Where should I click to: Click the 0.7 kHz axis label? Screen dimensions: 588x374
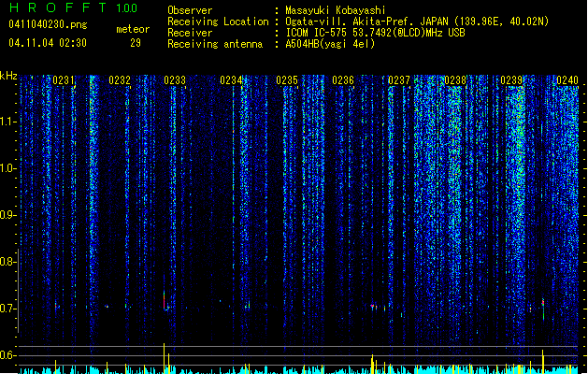pos(7,309)
